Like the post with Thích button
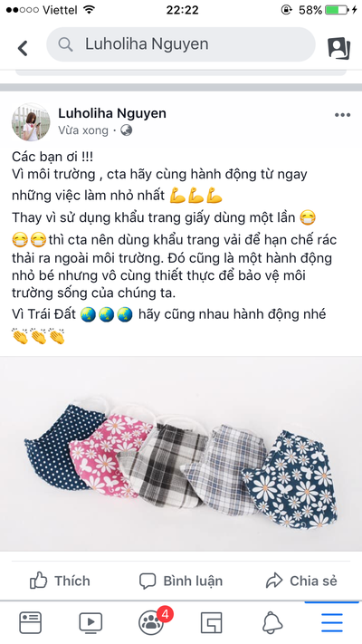 [x=60, y=581]
